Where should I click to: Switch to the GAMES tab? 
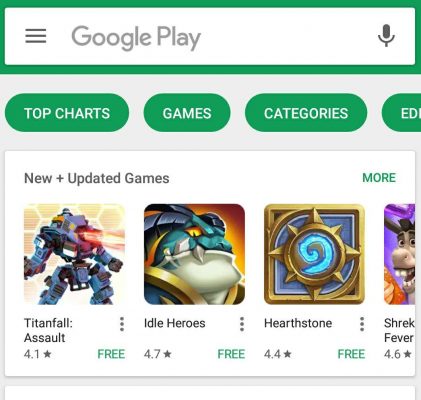point(187,113)
